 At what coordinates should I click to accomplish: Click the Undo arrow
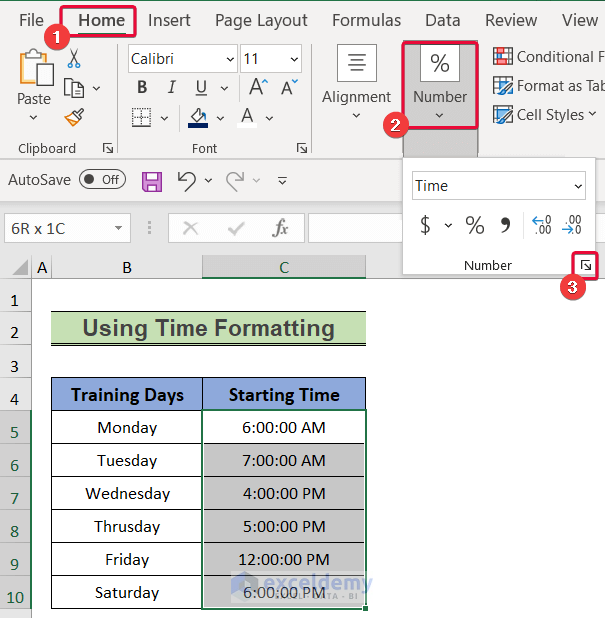coord(186,181)
